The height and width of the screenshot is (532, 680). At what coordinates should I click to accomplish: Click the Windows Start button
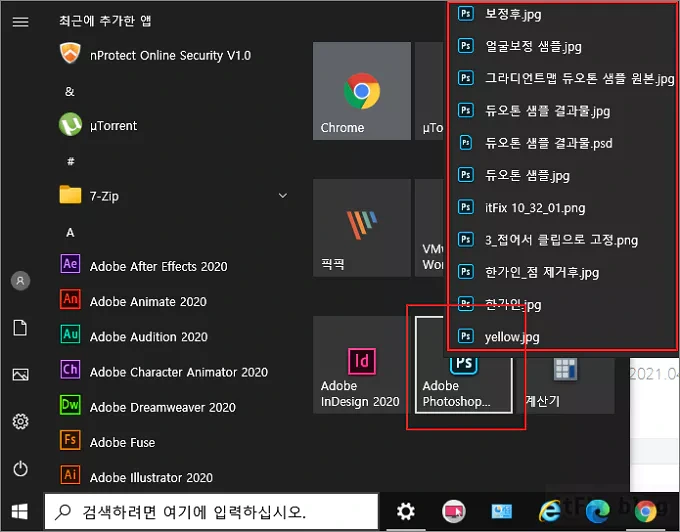20,512
